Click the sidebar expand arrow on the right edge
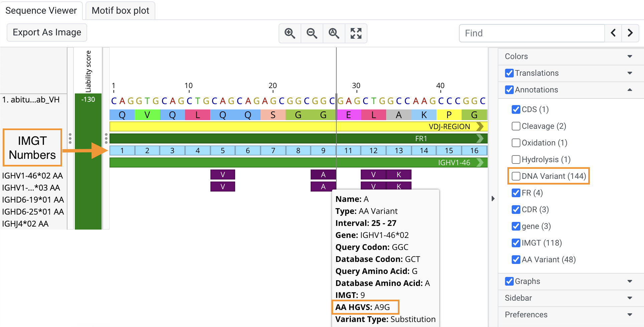The image size is (644, 327). pos(493,198)
